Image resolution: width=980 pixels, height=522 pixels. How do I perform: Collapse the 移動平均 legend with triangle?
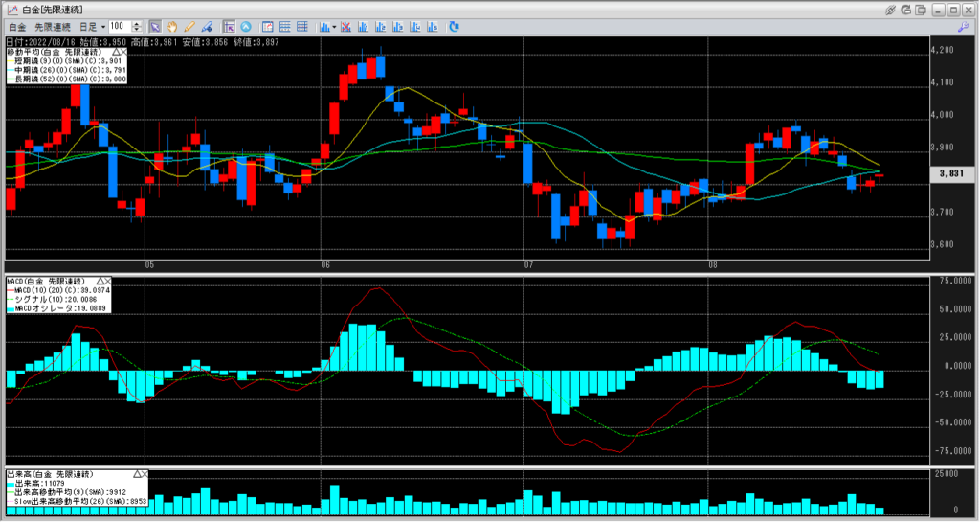116,52
